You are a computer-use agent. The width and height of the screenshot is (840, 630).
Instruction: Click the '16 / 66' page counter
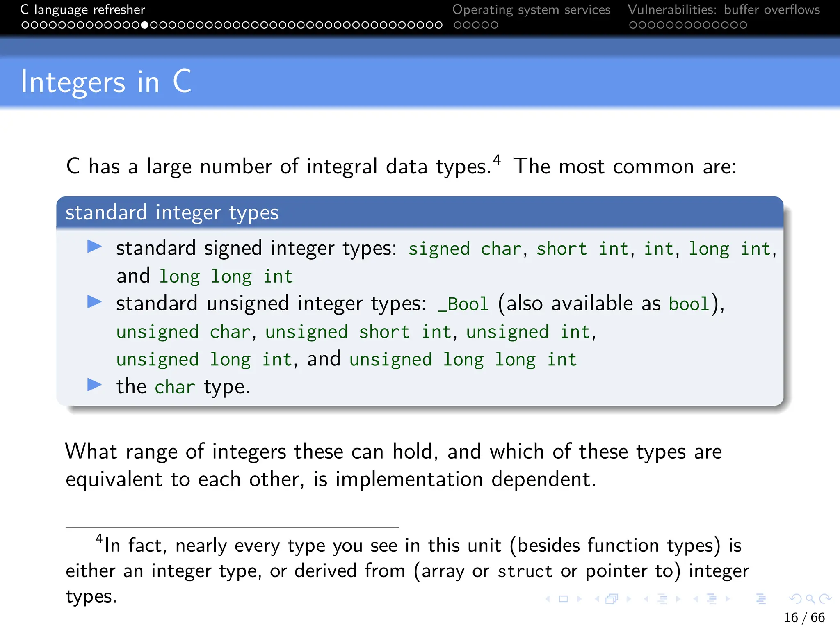pyautogui.click(x=804, y=617)
